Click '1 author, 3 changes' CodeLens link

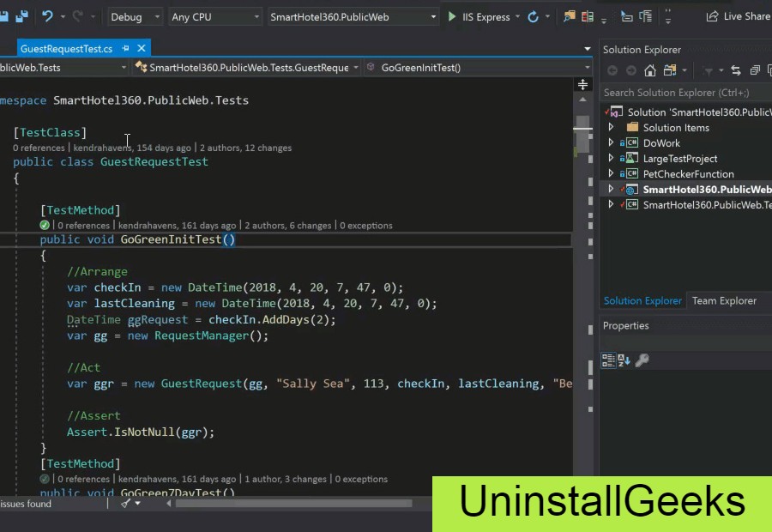coord(285,480)
